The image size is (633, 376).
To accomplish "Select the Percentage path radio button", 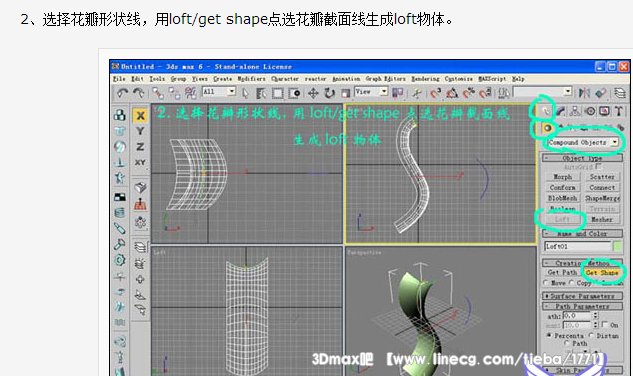I will click(549, 335).
